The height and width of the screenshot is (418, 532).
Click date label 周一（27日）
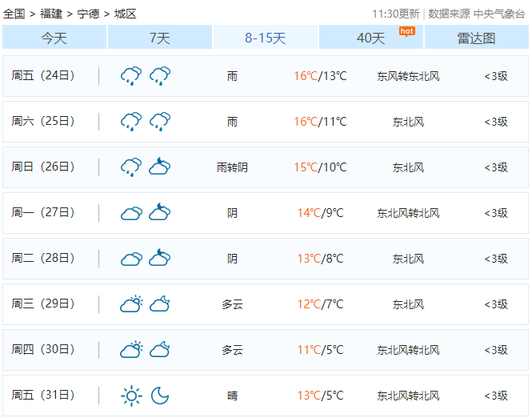coord(43,212)
